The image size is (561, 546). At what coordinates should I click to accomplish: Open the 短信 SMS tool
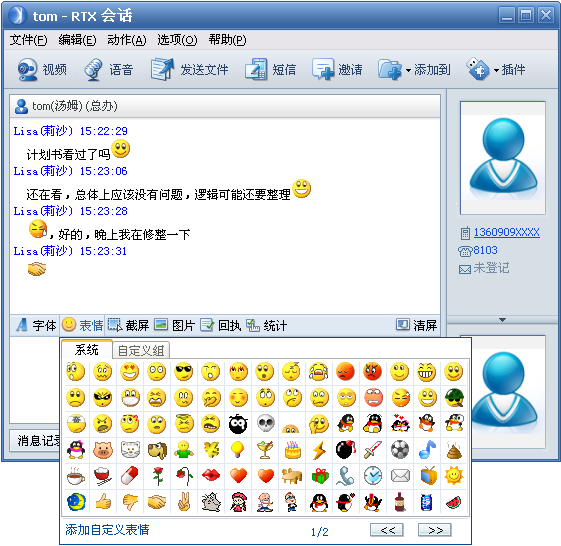(270, 69)
